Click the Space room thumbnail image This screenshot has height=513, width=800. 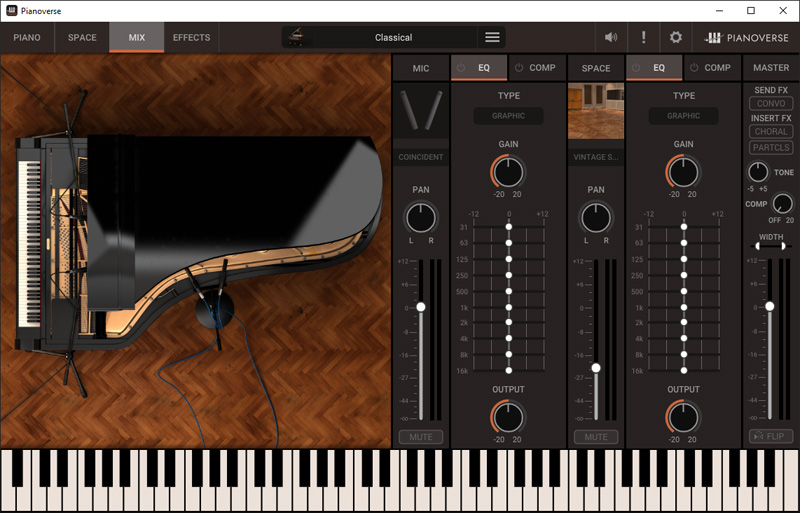pos(596,111)
